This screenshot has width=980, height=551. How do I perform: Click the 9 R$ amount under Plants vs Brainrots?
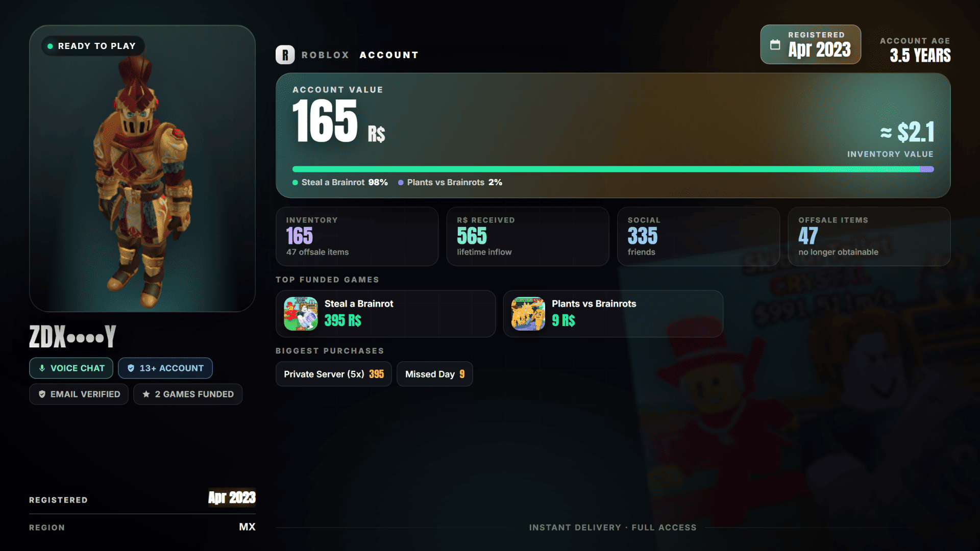pos(563,320)
